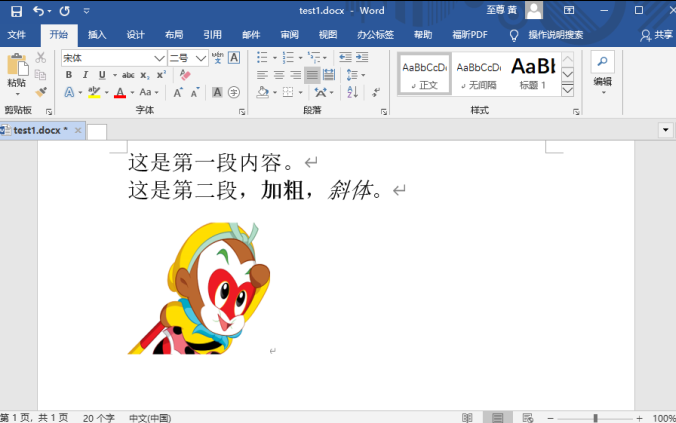The image size is (676, 423).
Task: Redo the last action
Action: (65, 11)
